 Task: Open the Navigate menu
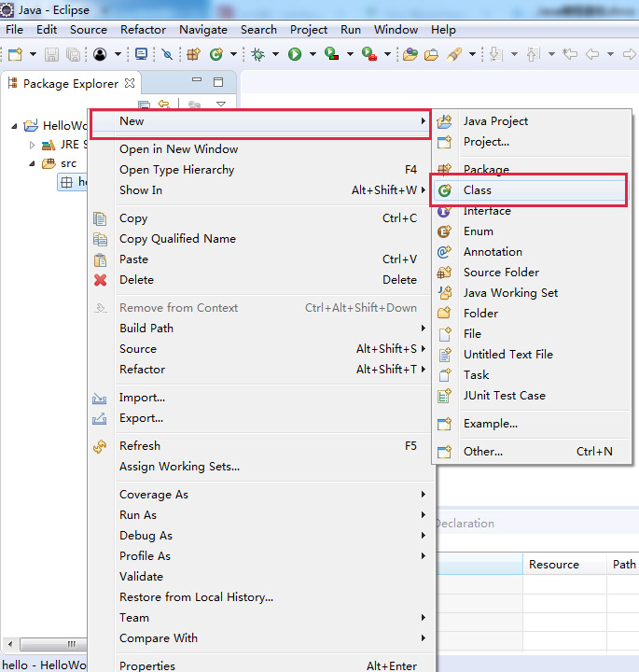[x=203, y=30]
